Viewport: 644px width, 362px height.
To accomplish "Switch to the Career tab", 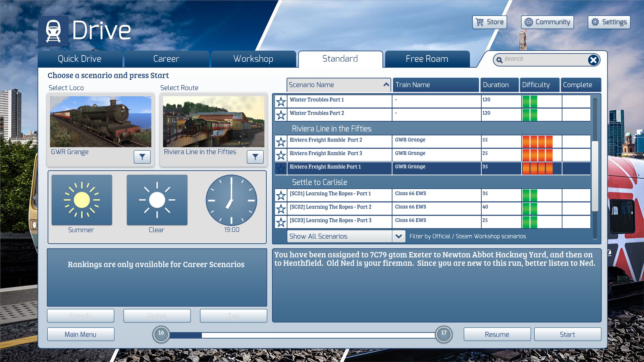I will coord(166,59).
